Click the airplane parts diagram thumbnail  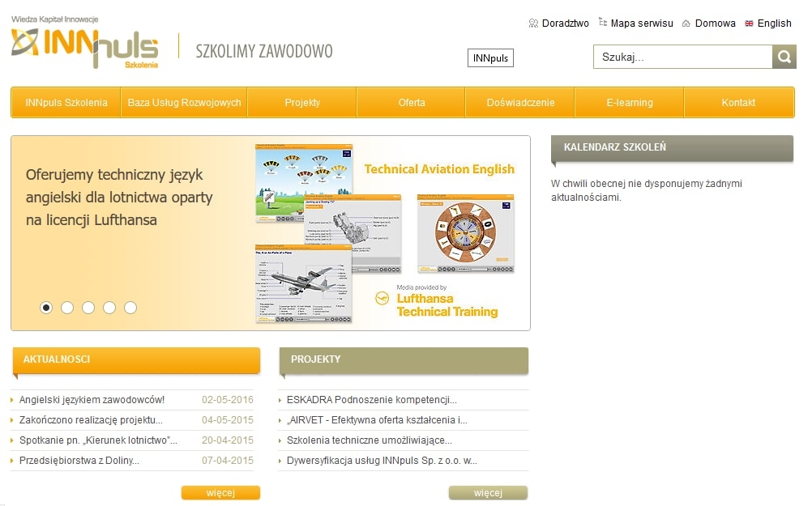point(303,283)
